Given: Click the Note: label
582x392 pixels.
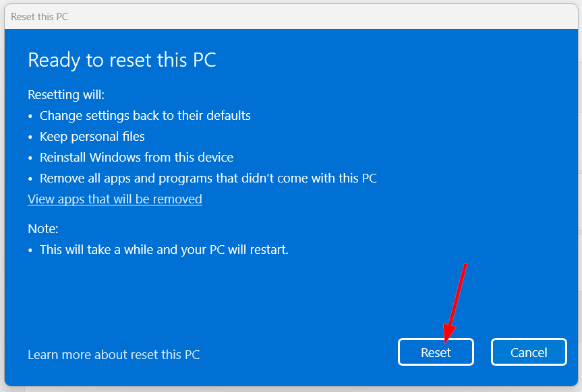Looking at the screenshot, I should [x=43, y=229].
